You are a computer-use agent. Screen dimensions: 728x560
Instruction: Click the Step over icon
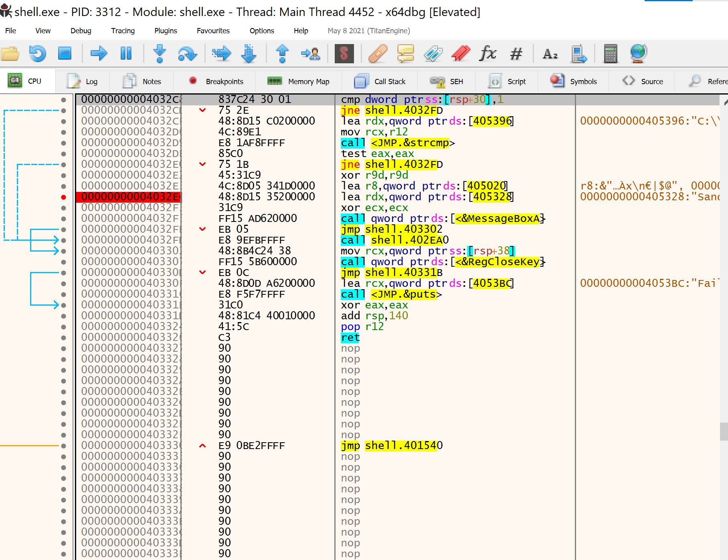coord(187,53)
